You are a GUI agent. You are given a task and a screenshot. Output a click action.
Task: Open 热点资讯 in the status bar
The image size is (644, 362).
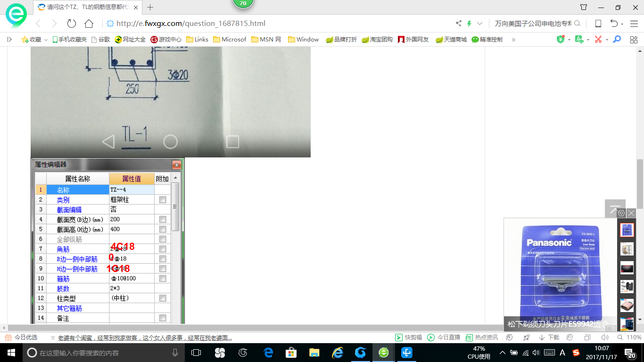coord(482,337)
